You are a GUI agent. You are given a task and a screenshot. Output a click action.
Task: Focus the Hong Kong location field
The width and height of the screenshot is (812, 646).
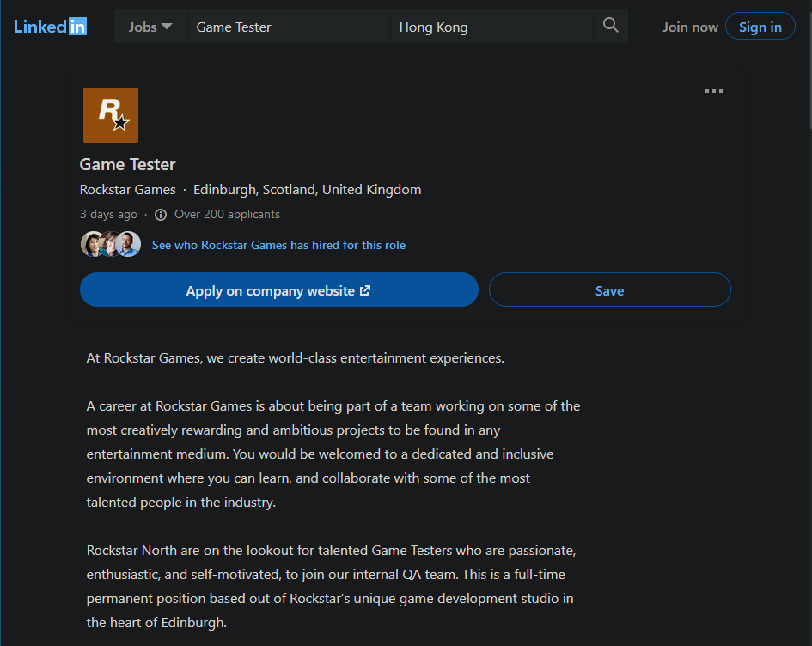click(491, 27)
